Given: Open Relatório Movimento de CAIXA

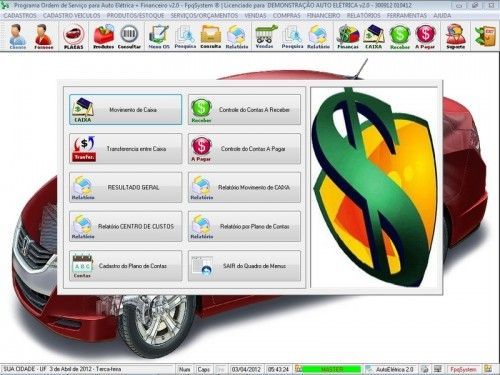Looking at the screenshot, I should pos(244,188).
